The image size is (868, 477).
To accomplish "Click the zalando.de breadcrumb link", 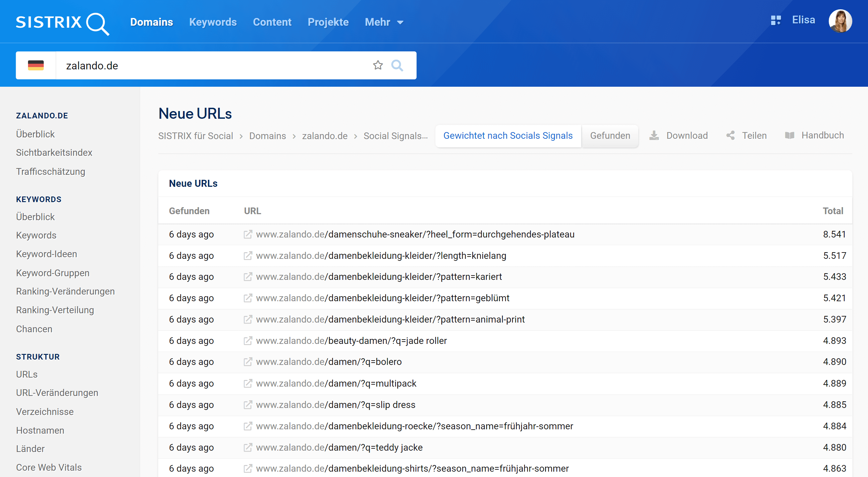I will pos(324,136).
